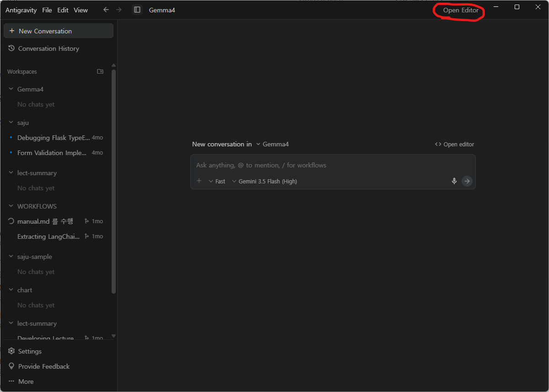Collapse the chart workspace

pyautogui.click(x=11, y=290)
